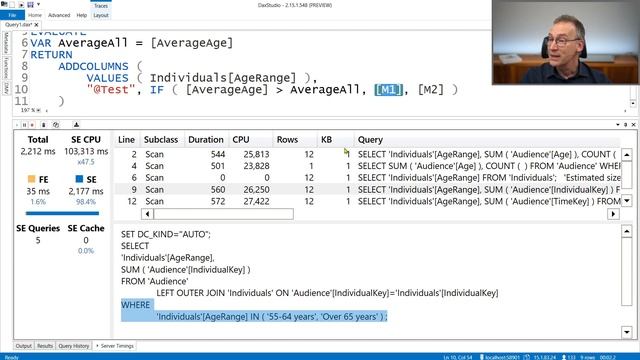
Task: Click SET DC_KIND="AUTO" in query detail
Action: (166, 234)
